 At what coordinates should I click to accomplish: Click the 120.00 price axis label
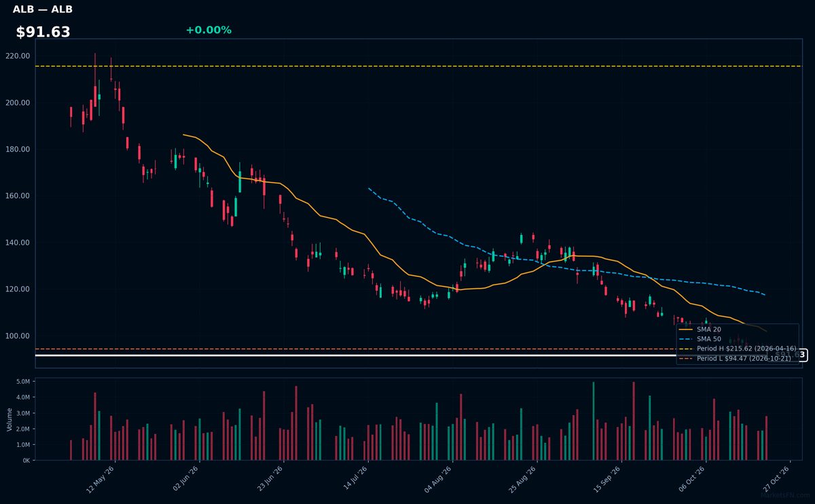coord(18,289)
